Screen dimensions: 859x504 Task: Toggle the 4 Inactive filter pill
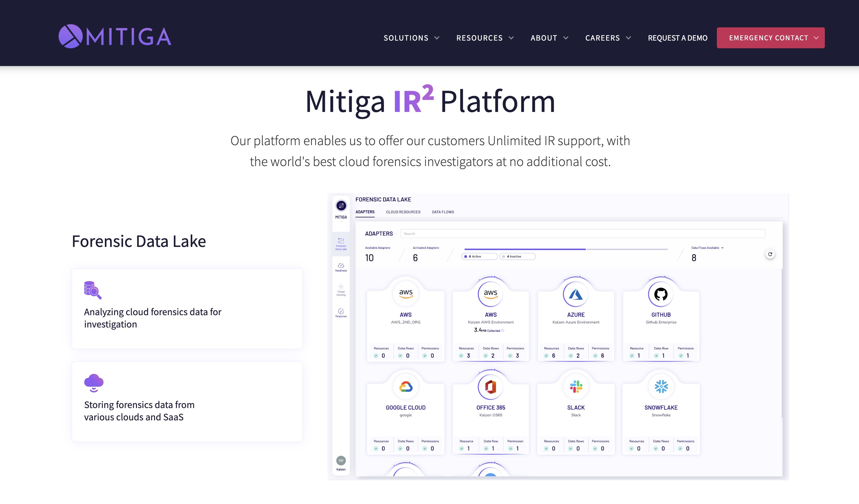517,256
